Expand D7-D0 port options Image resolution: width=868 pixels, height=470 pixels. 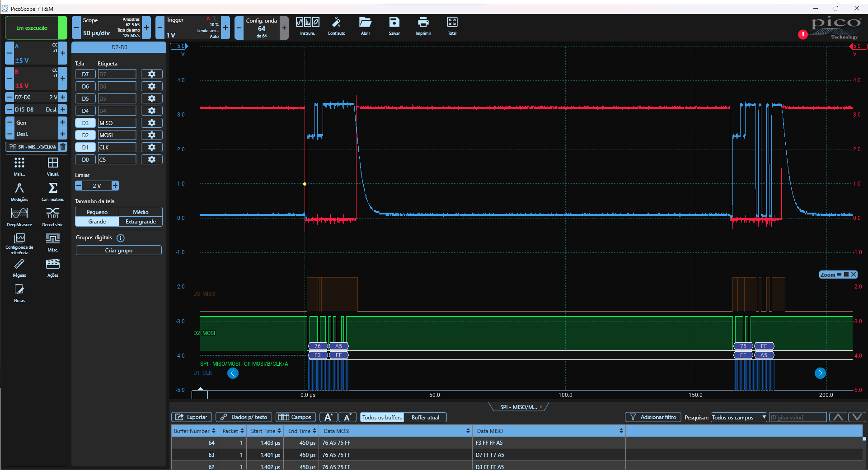[x=63, y=97]
